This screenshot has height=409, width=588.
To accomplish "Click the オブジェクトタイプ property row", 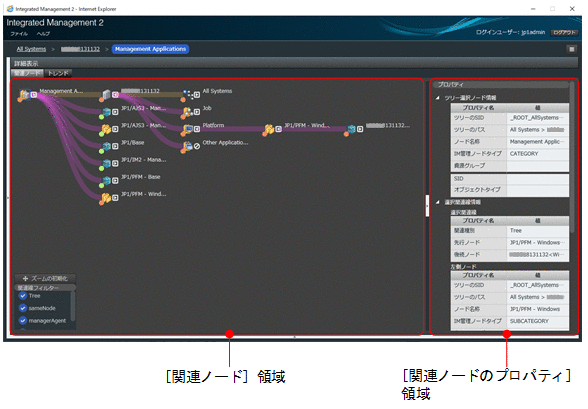I will click(x=510, y=190).
